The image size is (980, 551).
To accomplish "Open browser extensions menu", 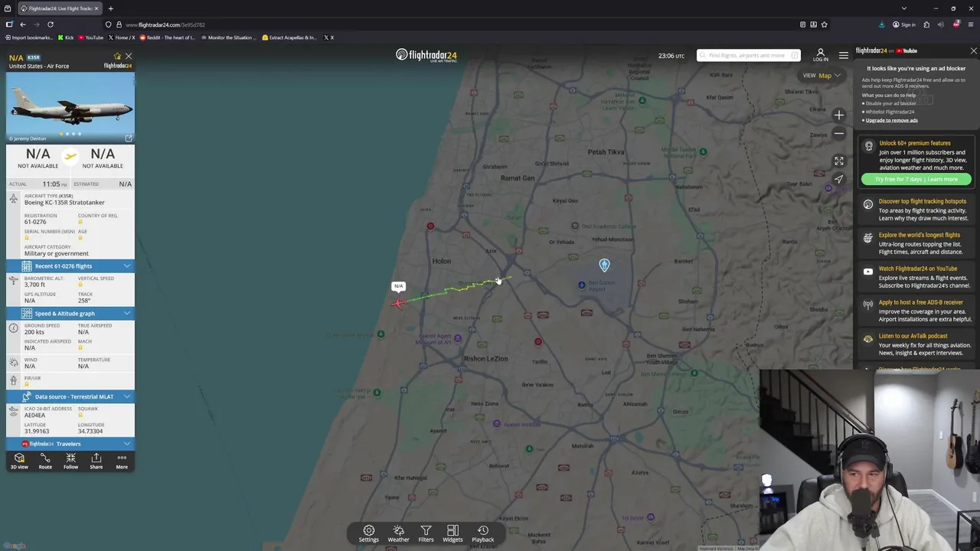I will tap(926, 24).
